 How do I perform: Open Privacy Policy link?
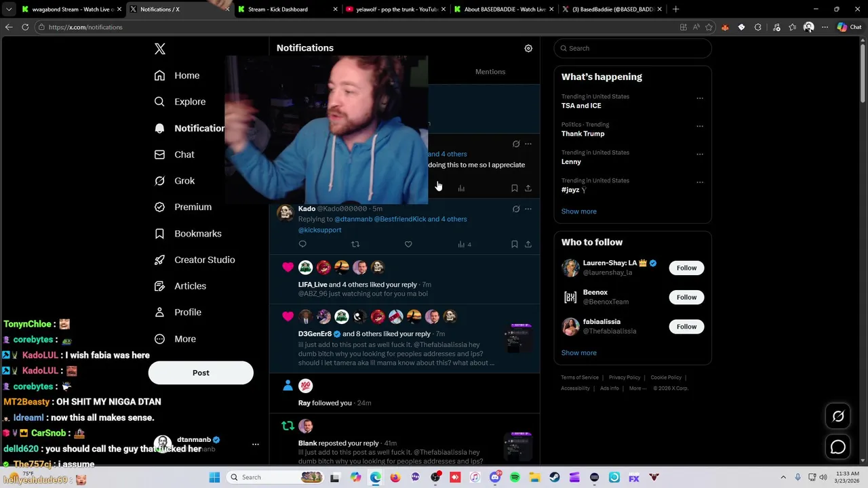pos(625,378)
